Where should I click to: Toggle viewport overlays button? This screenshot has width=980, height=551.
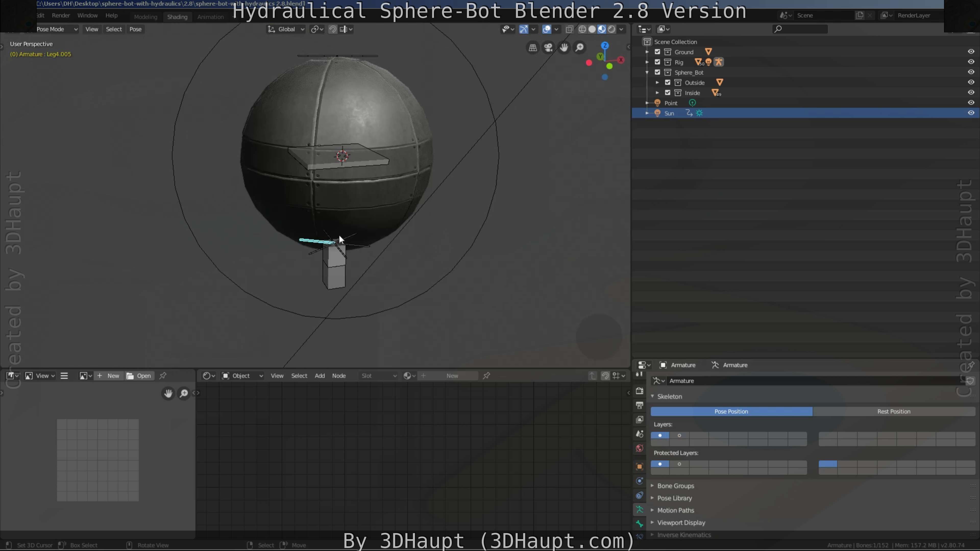point(547,29)
